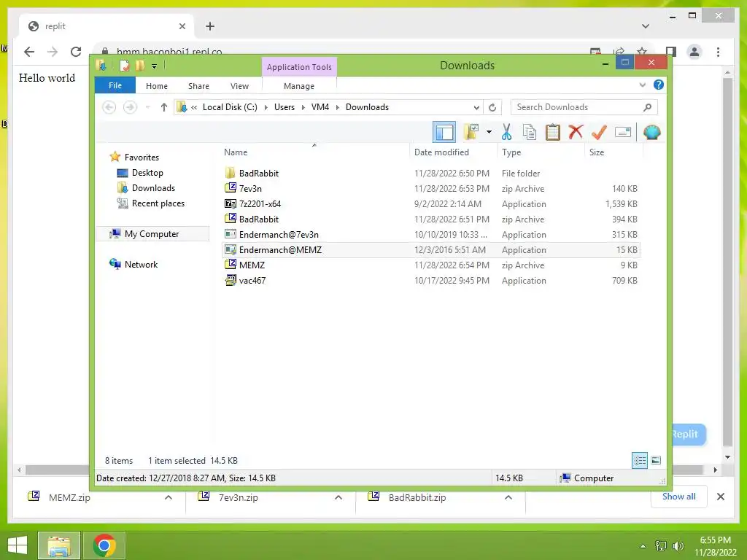Click the network tray icon

pos(661,545)
